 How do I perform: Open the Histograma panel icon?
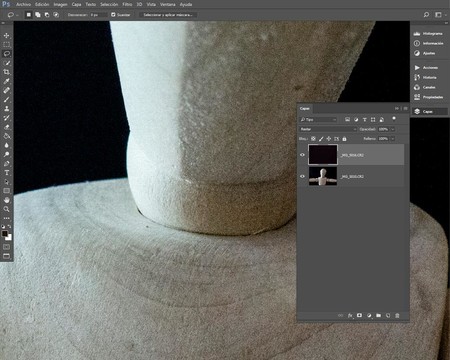(x=417, y=34)
